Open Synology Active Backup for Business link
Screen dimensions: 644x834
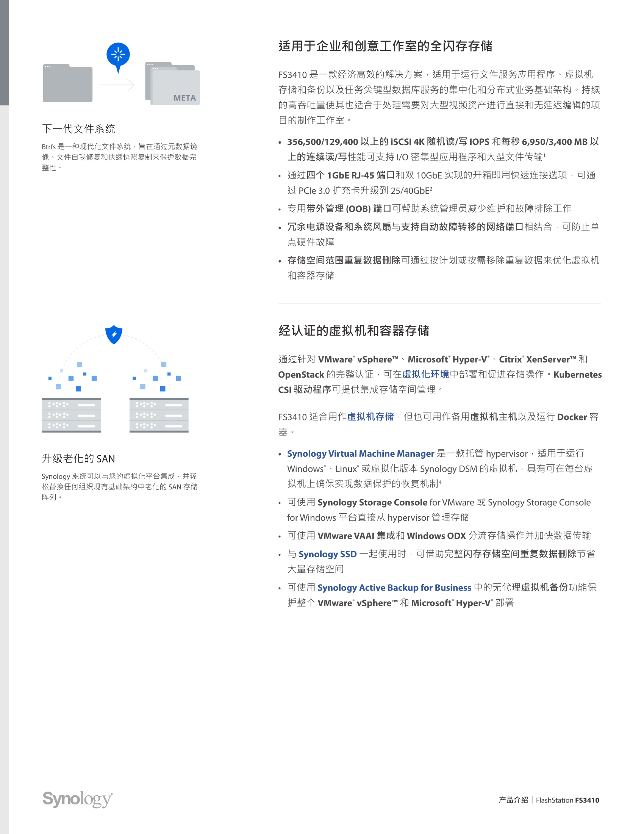tap(394, 588)
